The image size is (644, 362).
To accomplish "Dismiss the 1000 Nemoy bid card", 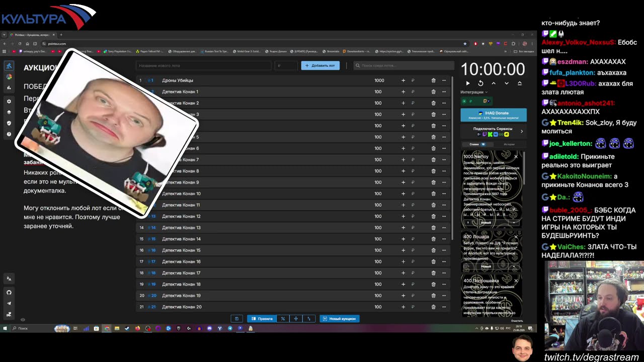I will pos(516,157).
